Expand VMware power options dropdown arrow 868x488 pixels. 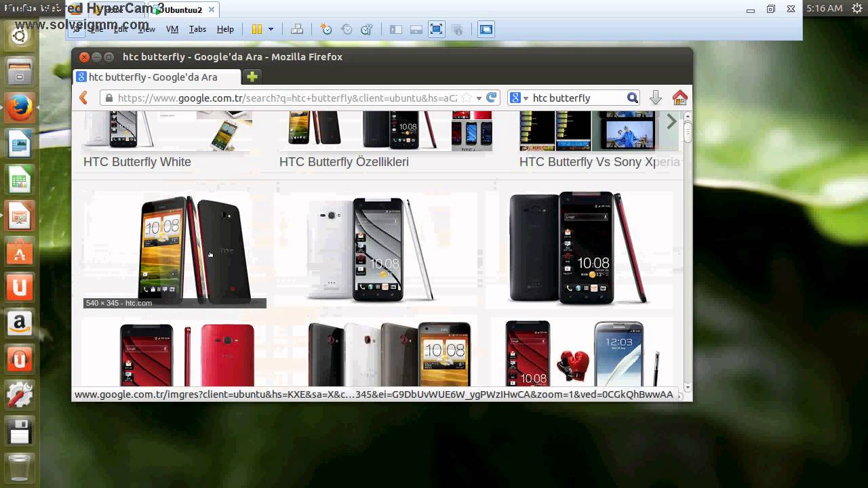click(x=271, y=29)
